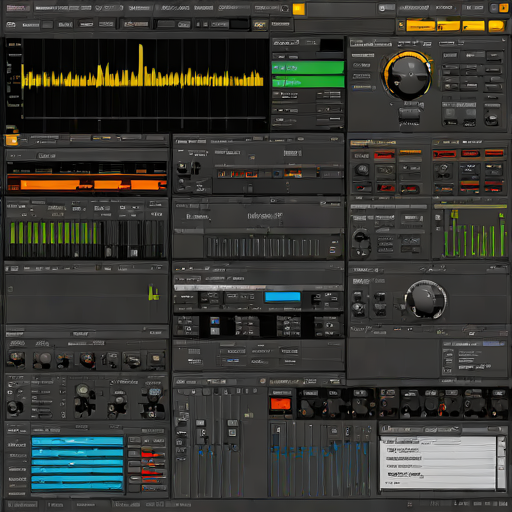Hit the orange-red pad in the mixer section
The width and height of the screenshot is (512, 512).
coord(281,404)
